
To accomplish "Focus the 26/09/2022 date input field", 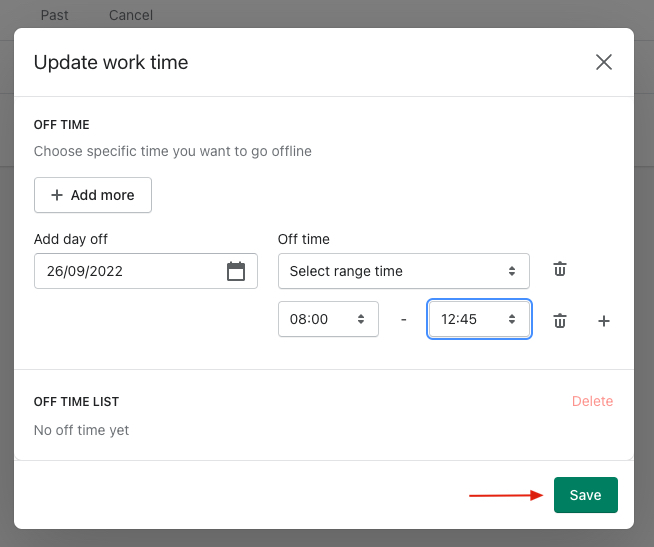I will pyautogui.click(x=125, y=271).
